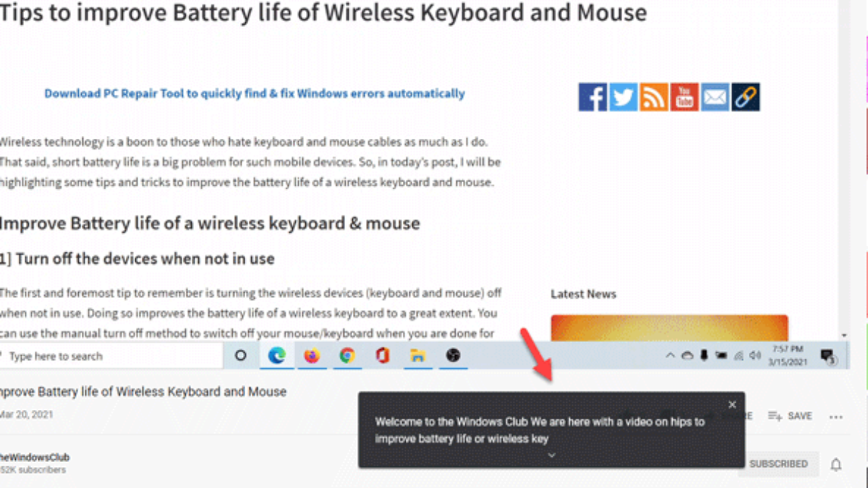The height and width of the screenshot is (488, 868).
Task: Open File Explorer from the taskbar
Action: click(417, 356)
